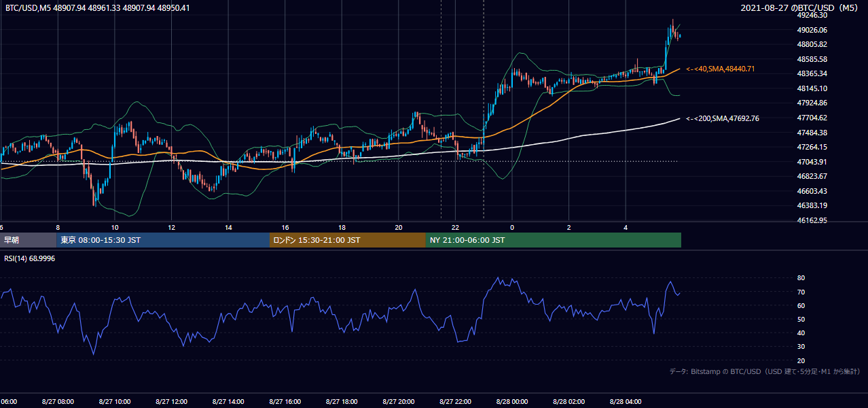This screenshot has height=408, width=868.
Task: Click the ロンドン 15:30-21:00 JST session bar
Action: click(x=348, y=240)
